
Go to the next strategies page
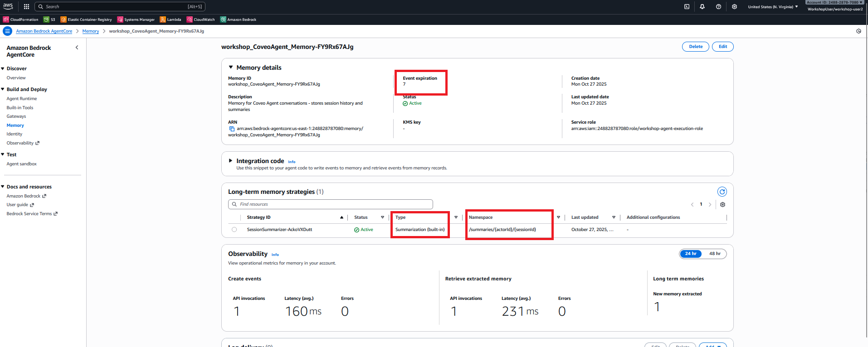click(710, 205)
